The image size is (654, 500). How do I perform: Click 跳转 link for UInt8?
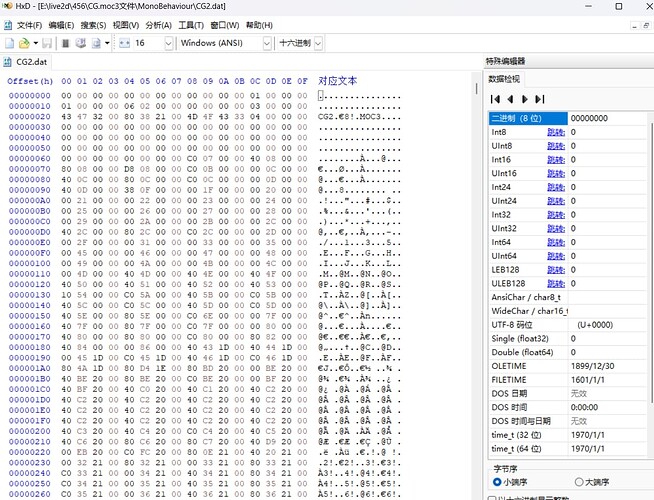[x=556, y=146]
